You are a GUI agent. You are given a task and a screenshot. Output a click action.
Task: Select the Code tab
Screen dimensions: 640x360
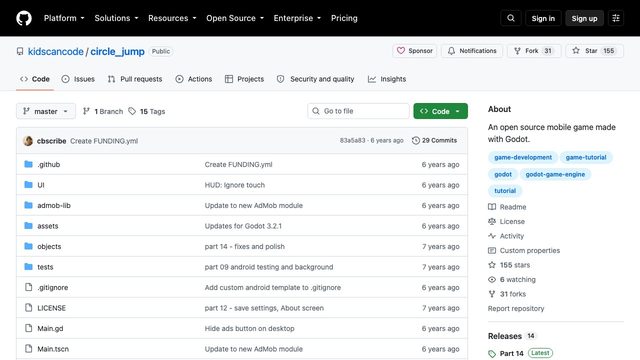[35, 79]
